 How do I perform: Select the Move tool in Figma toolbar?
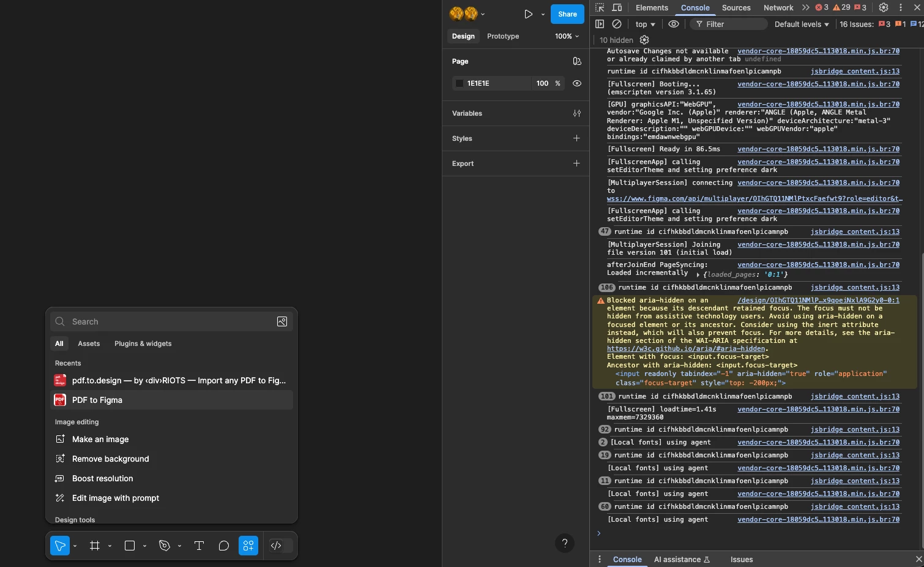[x=60, y=546]
